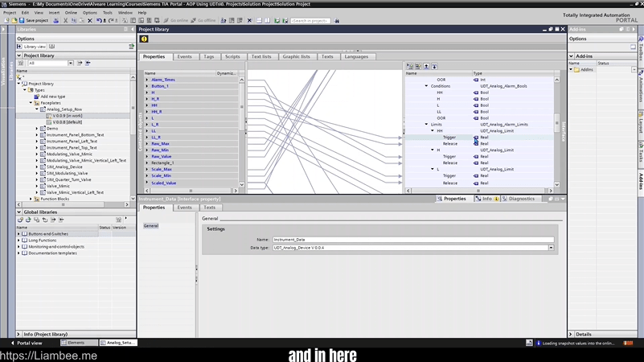The image size is (644, 362).
Task: Click the first icon in interface panel toolbar
Action: tap(409, 66)
